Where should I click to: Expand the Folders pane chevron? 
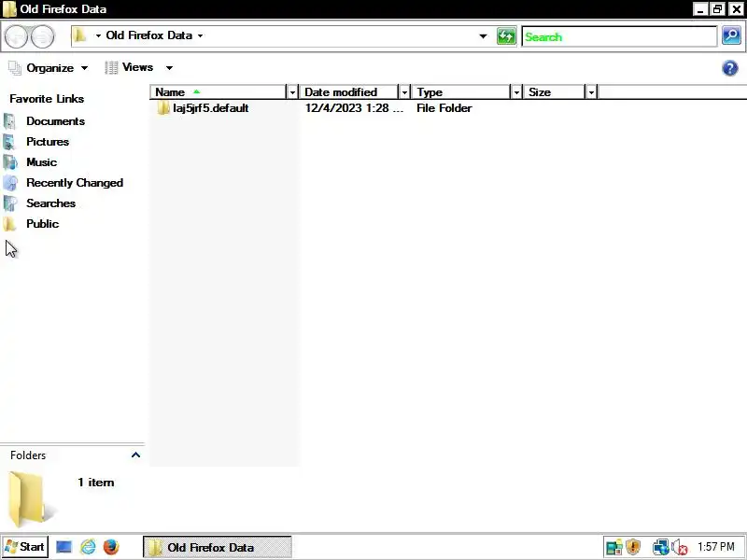(135, 455)
